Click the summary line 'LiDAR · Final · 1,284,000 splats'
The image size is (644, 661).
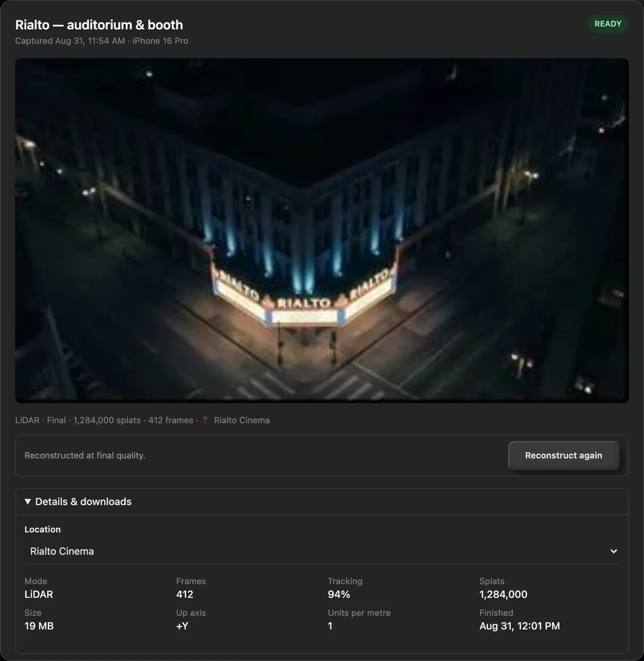(78, 420)
